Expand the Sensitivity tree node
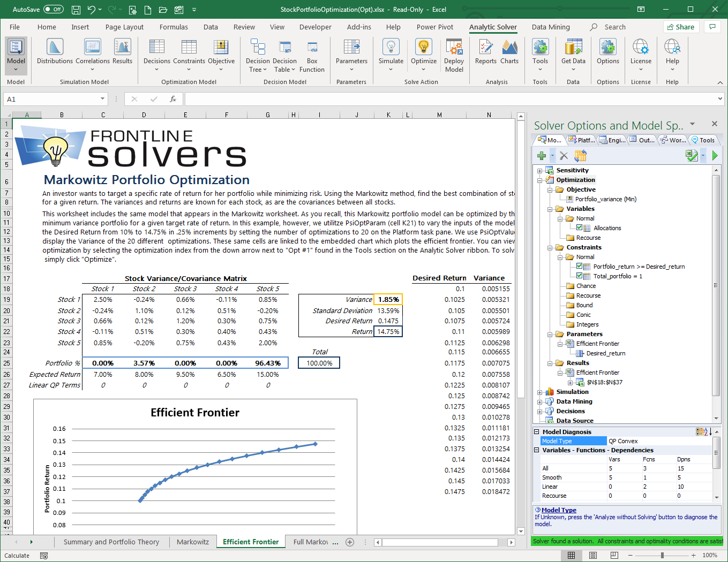 tap(539, 171)
